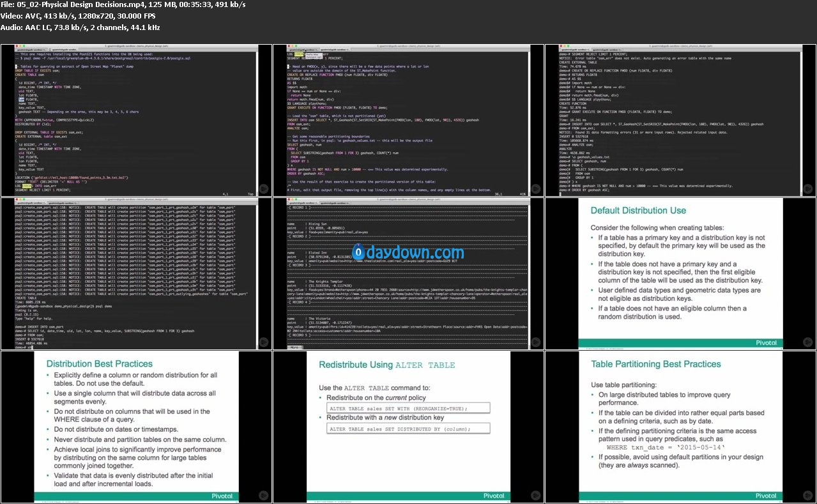Click "CREATE EXTERNAL TABLE osm_ext" line in first thumbnail

point(40,136)
